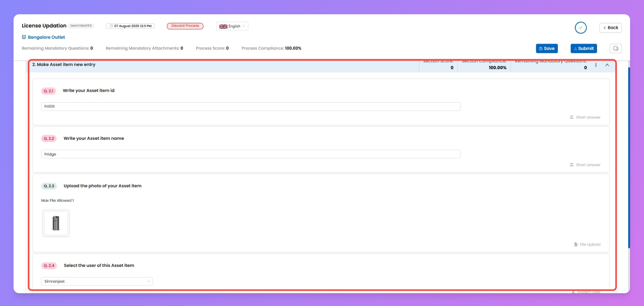Click the File Upload type icon
The image size is (644, 306).
576,244
